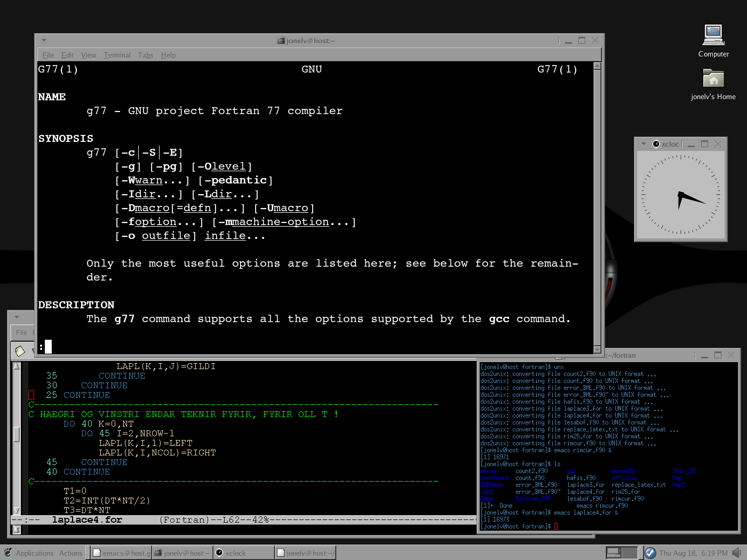Click the date and time display
The image size is (747, 560).
tap(693, 553)
